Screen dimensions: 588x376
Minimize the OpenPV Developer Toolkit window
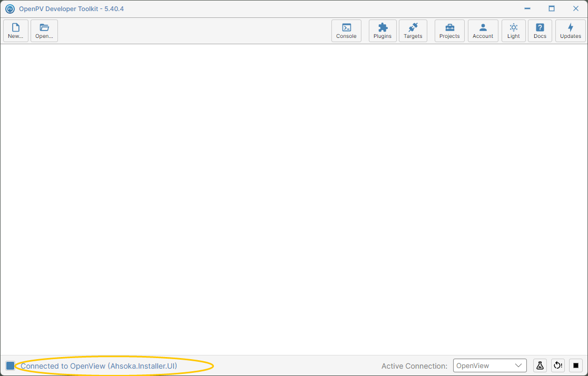[x=527, y=8]
